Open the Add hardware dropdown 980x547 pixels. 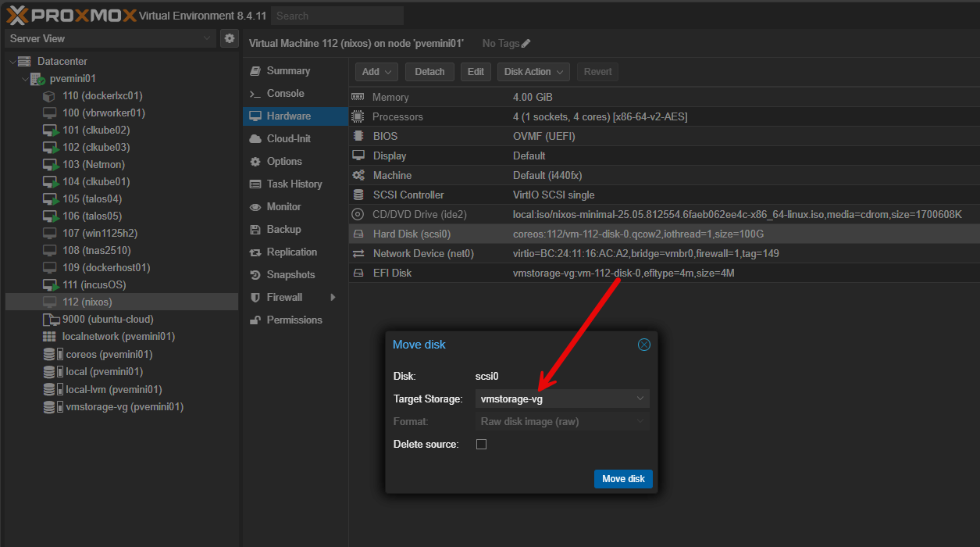point(376,72)
